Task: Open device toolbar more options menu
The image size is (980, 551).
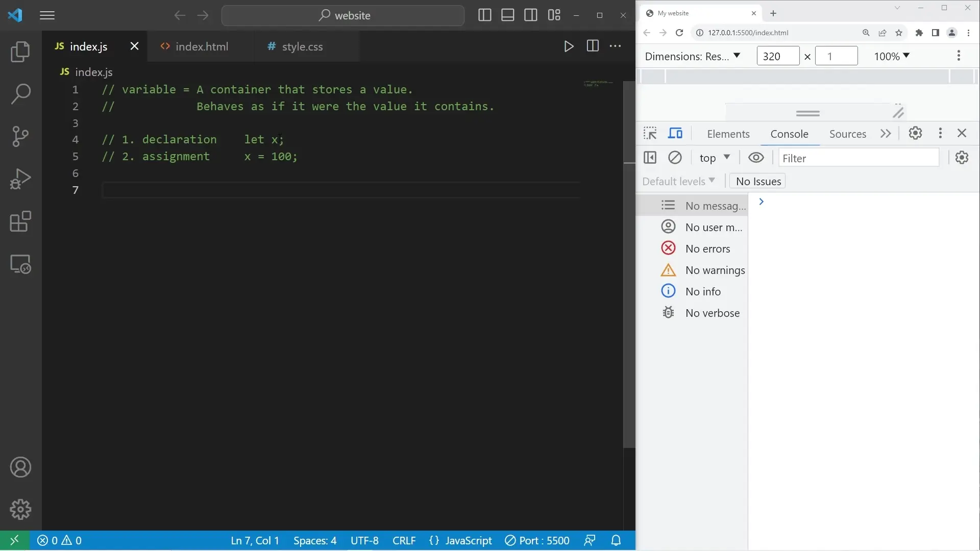Action: pos(959,56)
